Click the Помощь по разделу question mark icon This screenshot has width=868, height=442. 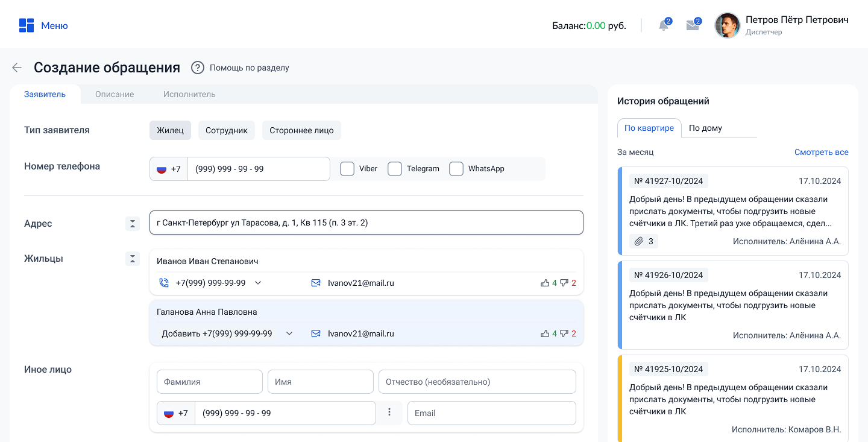click(198, 68)
